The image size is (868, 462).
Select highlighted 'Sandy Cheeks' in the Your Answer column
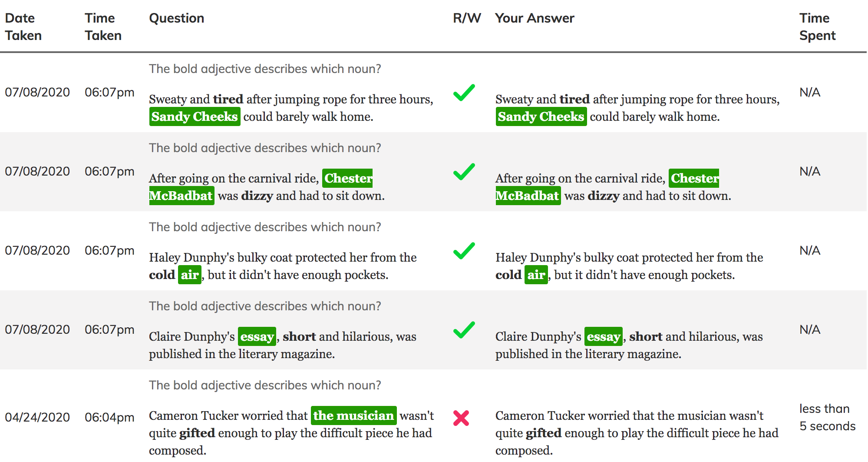(x=541, y=116)
